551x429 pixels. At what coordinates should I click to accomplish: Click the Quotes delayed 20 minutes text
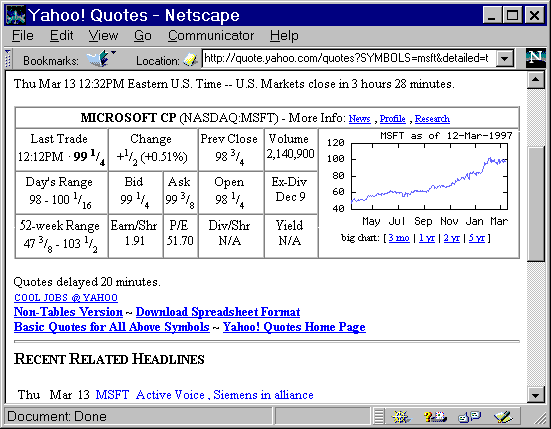pos(87,282)
